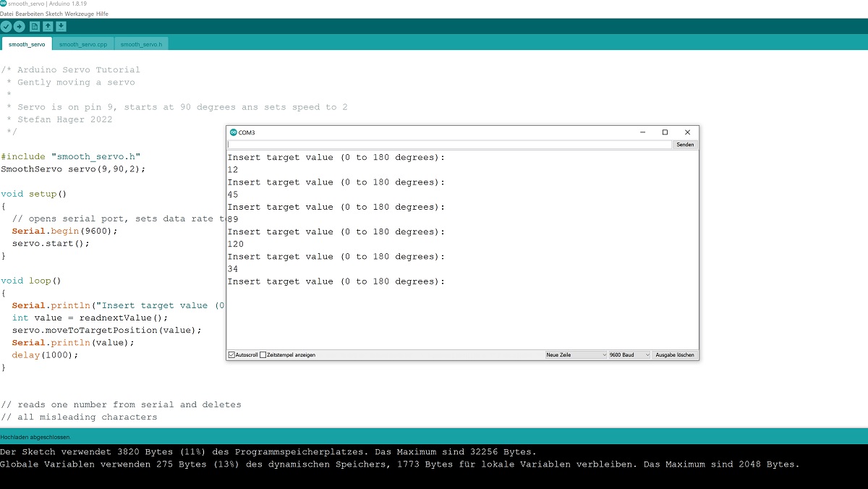Focus the serial monitor send input field

[x=449, y=145]
